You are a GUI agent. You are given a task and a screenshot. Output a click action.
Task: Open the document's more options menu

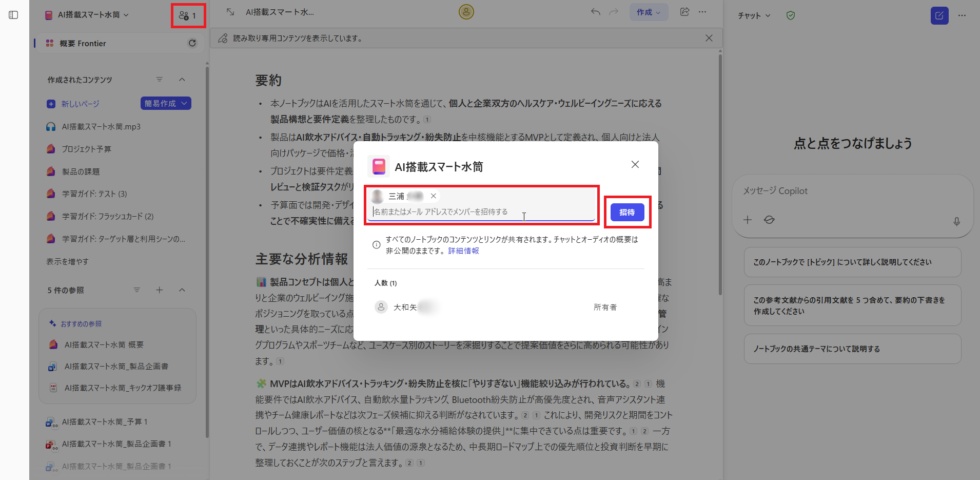[703, 12]
